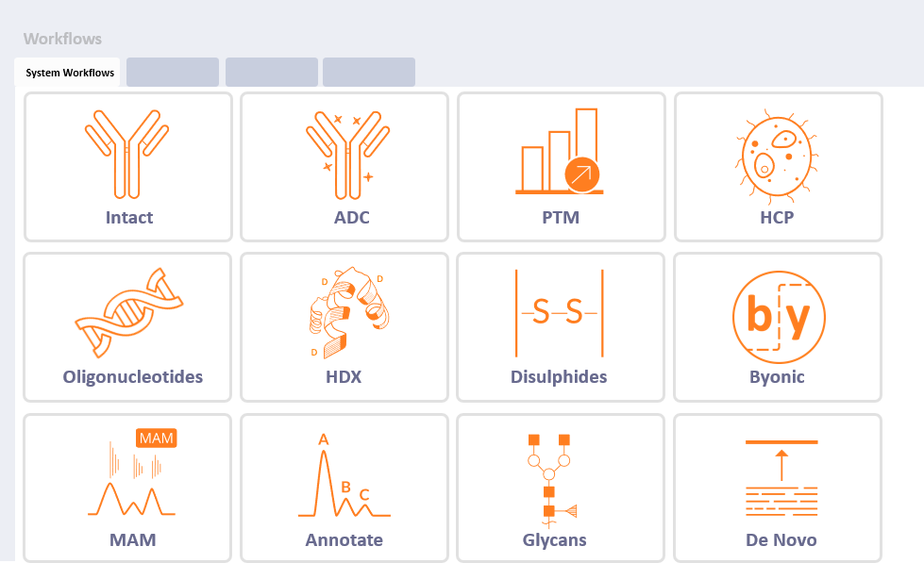Viewport: 924px width, 563px height.
Task: Select the PTM bar chart icon
Action: pos(561,152)
